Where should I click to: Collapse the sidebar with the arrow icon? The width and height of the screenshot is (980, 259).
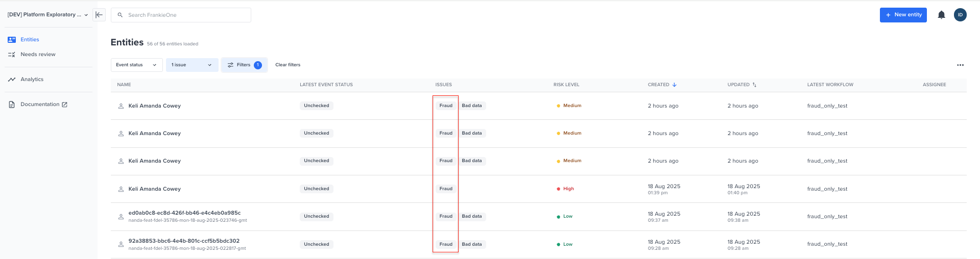tap(99, 15)
